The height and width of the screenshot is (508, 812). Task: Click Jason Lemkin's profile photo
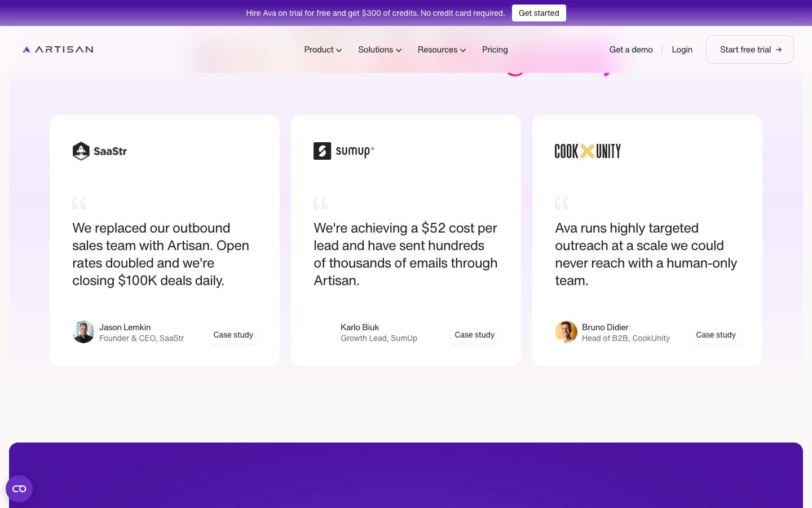click(x=83, y=332)
